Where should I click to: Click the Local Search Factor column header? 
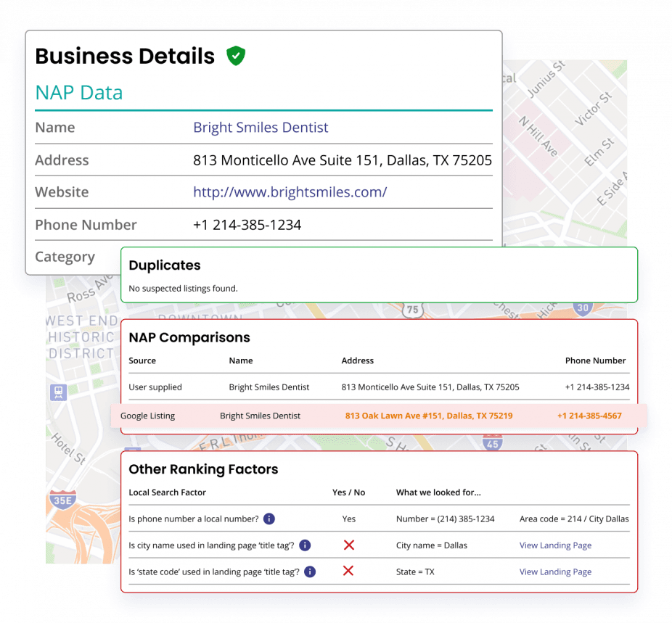click(x=167, y=492)
